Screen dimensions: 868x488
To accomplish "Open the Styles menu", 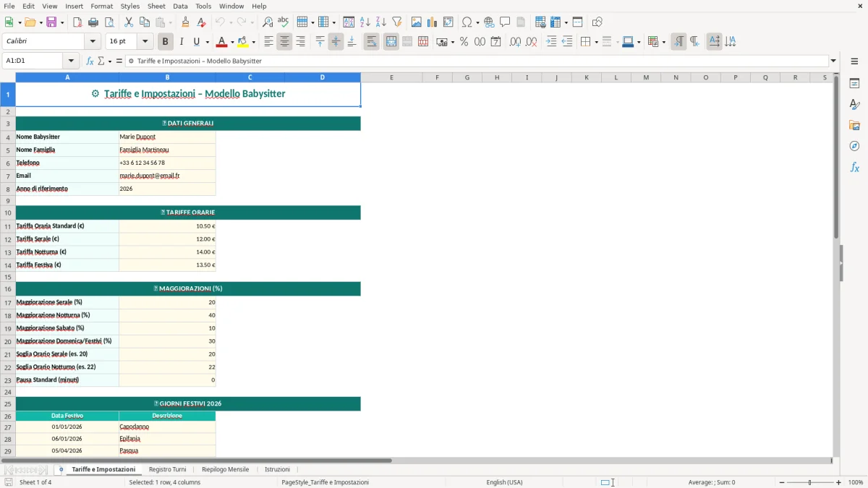I will (130, 6).
